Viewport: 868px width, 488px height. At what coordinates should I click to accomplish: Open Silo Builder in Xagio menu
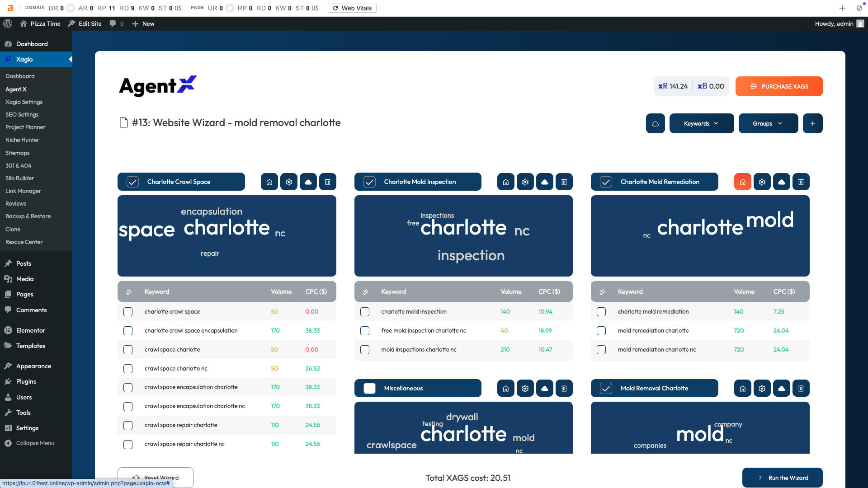pos(20,178)
